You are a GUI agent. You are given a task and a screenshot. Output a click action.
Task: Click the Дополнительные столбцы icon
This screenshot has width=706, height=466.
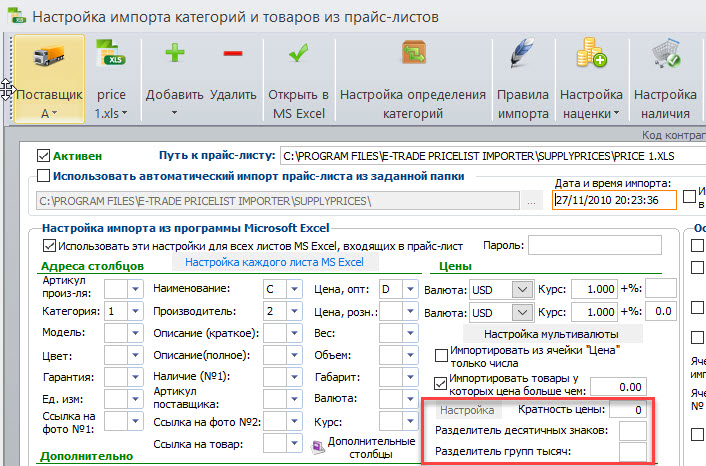tap(318, 447)
